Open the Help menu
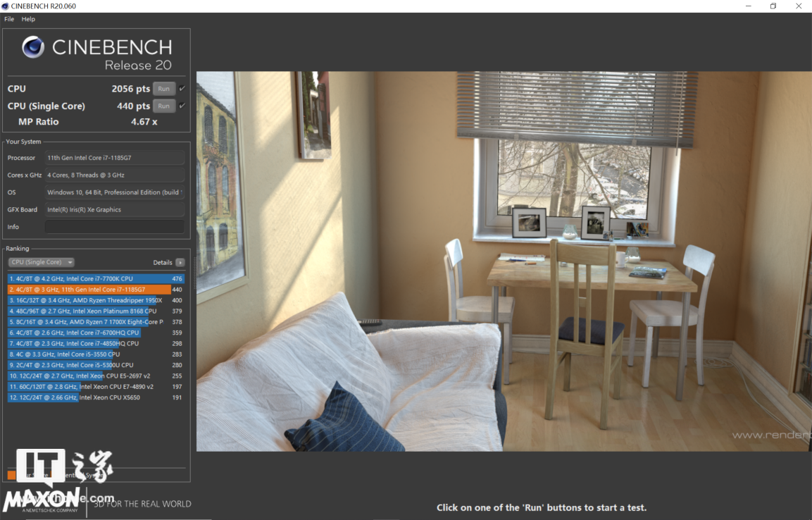 point(28,19)
